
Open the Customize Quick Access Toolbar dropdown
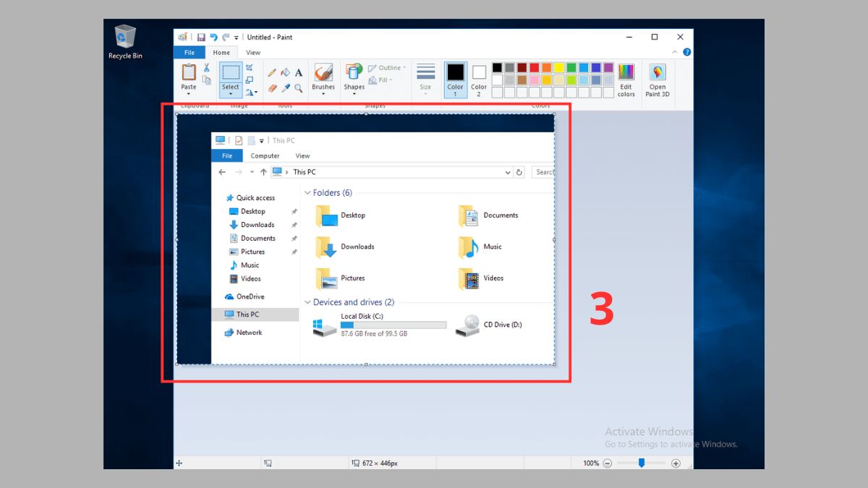(x=237, y=38)
